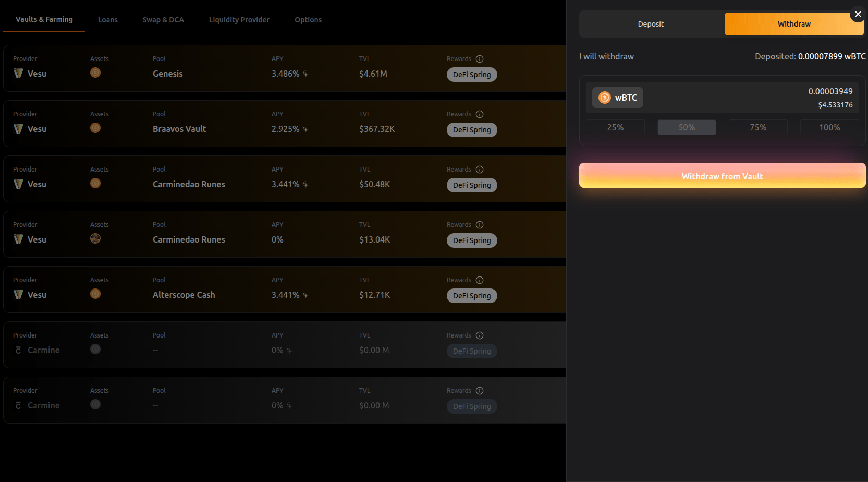Viewport: 868px width, 482px height.
Task: Click asset coin icon in Genesis row
Action: click(95, 73)
